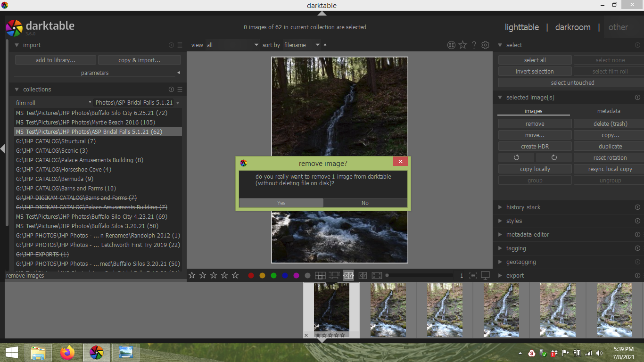Open presets menu of the collections module
The width and height of the screenshot is (644, 362).
180,90
